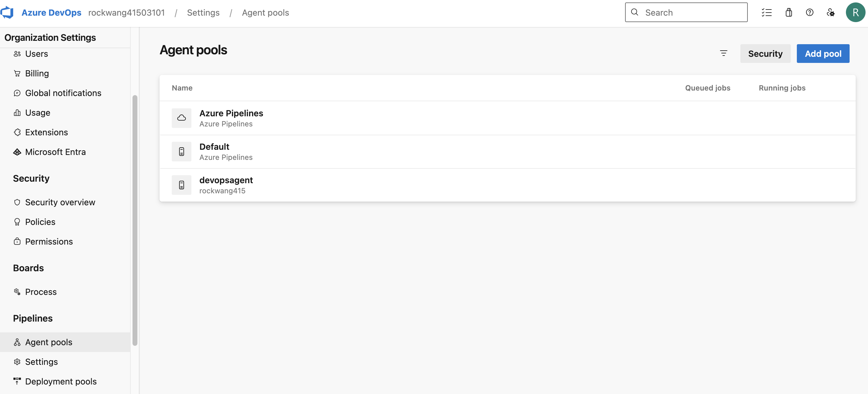Click the Security button in header
Screen dimensions: 868x394
point(765,53)
